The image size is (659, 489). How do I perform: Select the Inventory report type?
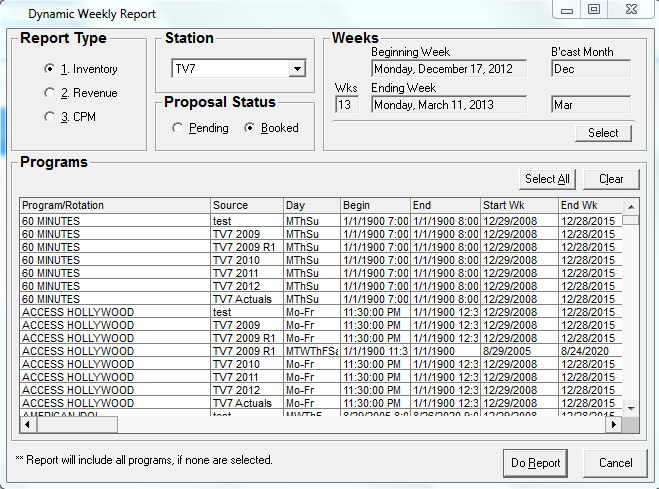pyautogui.click(x=50, y=69)
